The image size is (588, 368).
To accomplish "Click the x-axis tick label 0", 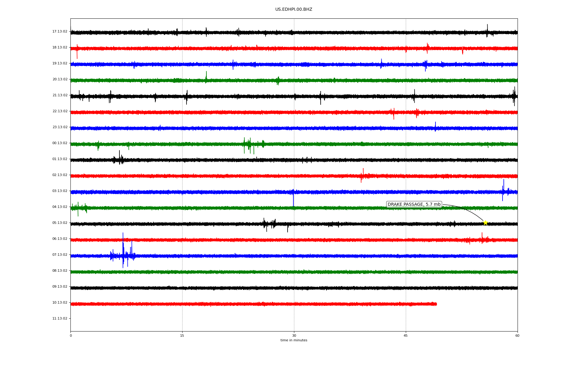I will (71, 335).
